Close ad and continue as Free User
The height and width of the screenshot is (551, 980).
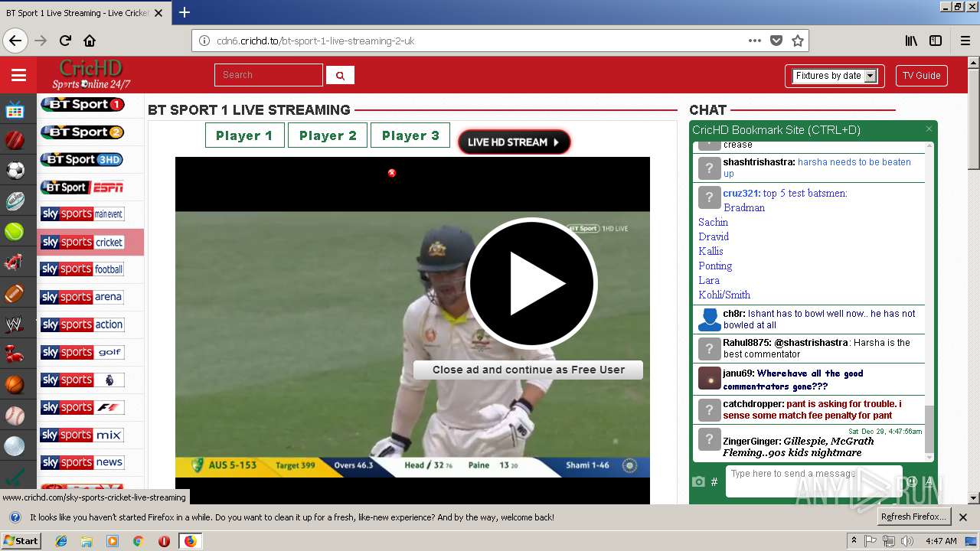click(528, 370)
